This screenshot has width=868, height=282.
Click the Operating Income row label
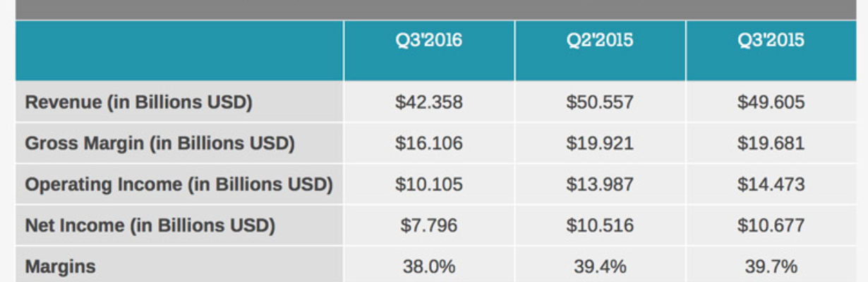tap(179, 184)
